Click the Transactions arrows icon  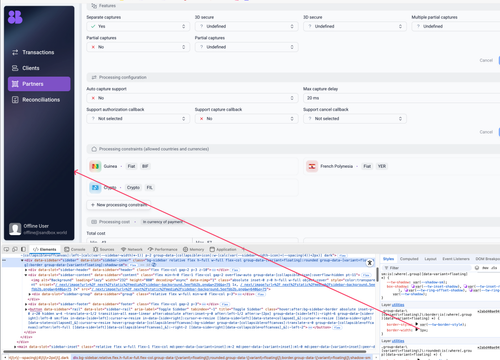point(15,52)
